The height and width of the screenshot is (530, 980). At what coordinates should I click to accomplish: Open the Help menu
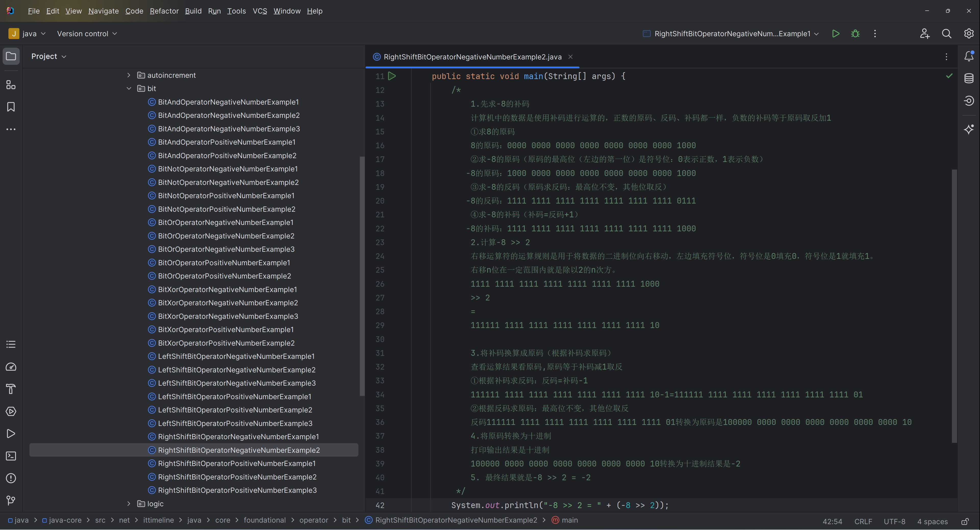point(315,11)
